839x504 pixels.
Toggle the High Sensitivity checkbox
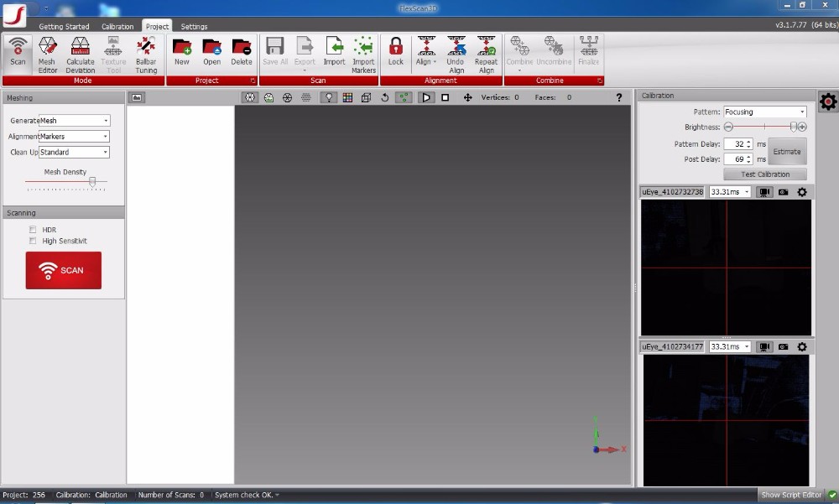point(33,241)
